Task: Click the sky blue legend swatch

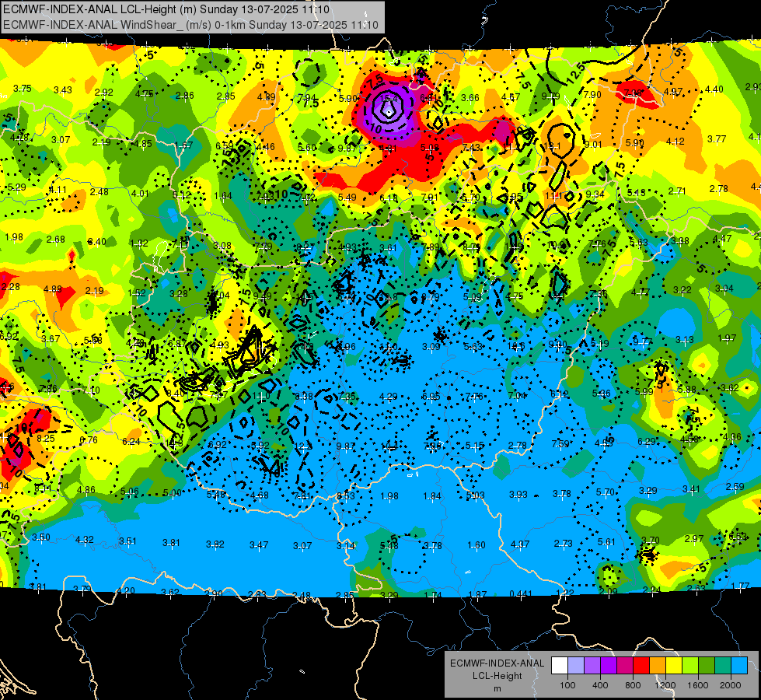Action: point(738,666)
